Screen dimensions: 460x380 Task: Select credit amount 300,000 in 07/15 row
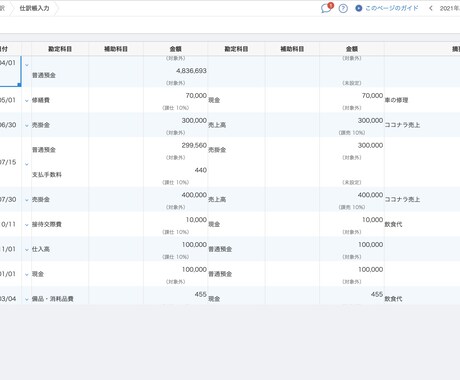370,145
